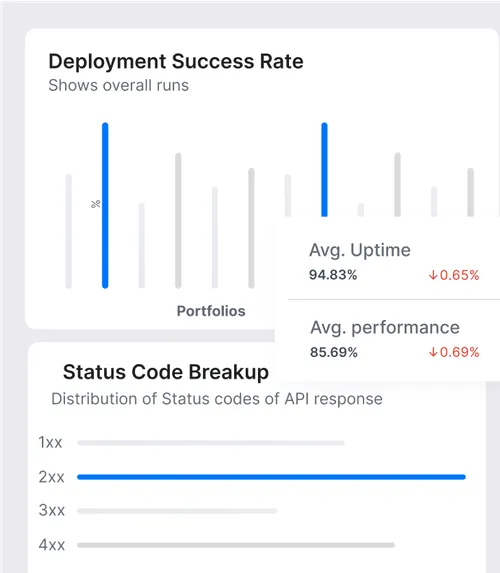
Task: Click the Shows overall runs subtitle
Action: [119, 86]
